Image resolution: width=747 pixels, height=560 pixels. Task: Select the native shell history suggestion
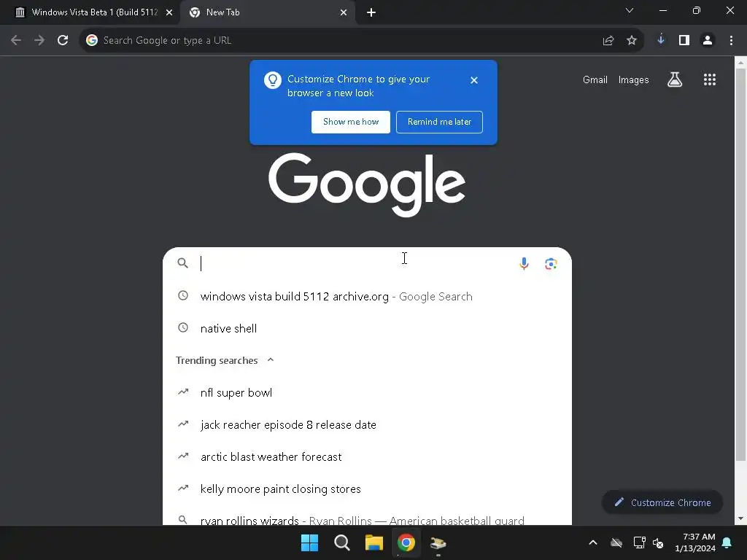click(x=367, y=329)
